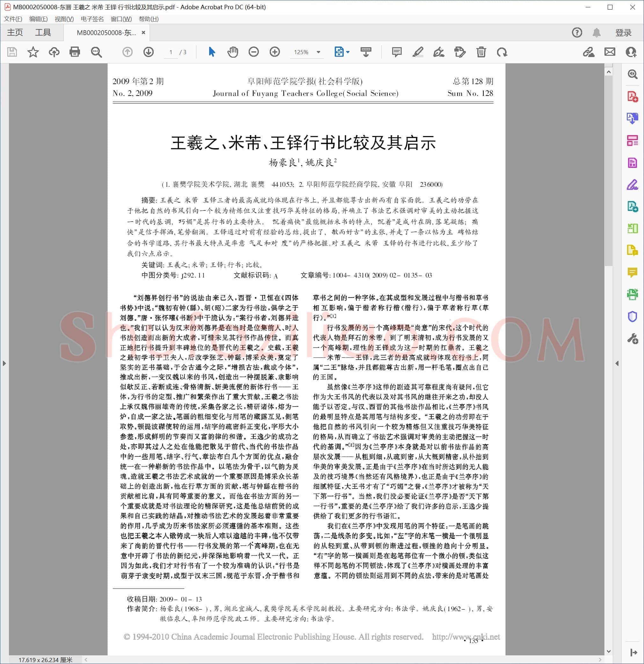Open the 窗口(W) menu
Screen dimensions: 644x664
(x=121, y=19)
